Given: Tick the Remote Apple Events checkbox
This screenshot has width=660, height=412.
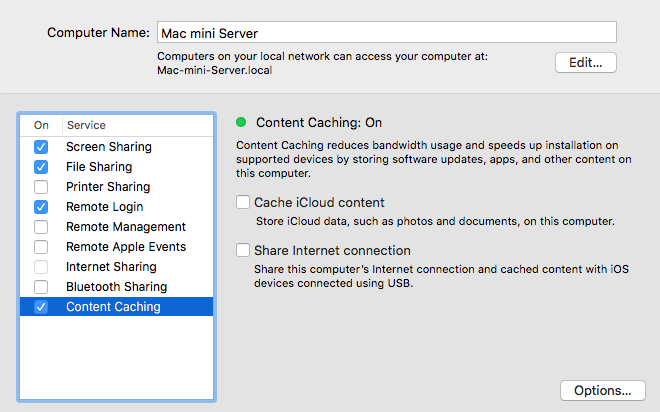Looking at the screenshot, I should pyautogui.click(x=41, y=247).
